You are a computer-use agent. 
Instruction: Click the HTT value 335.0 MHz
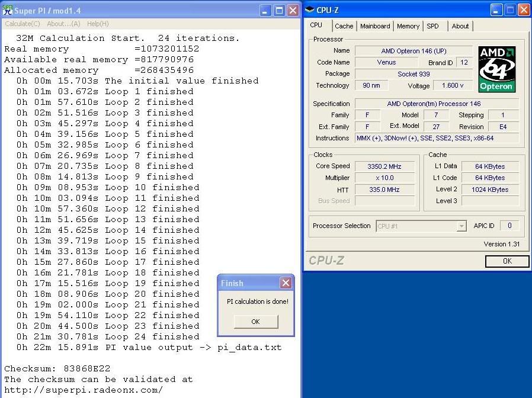384,190
